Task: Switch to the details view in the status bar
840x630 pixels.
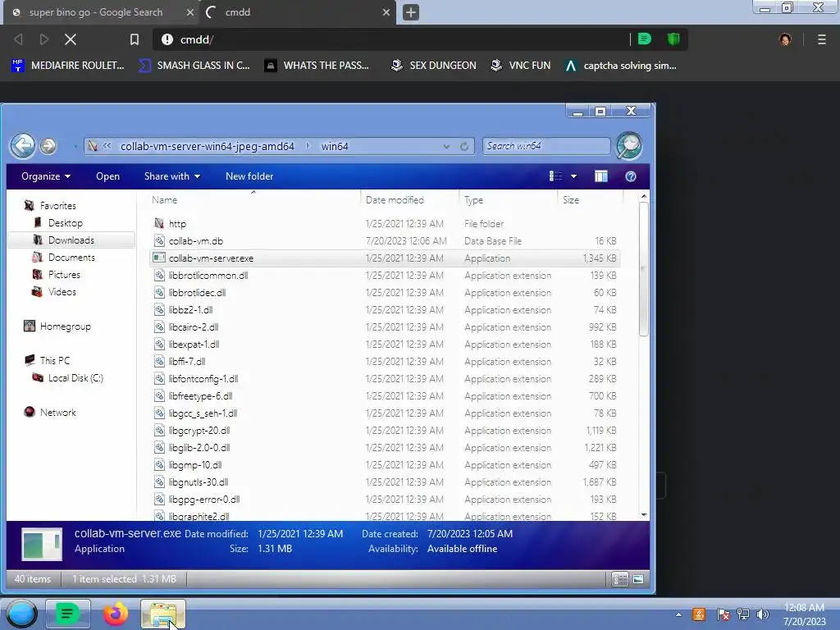Action: [x=620, y=579]
